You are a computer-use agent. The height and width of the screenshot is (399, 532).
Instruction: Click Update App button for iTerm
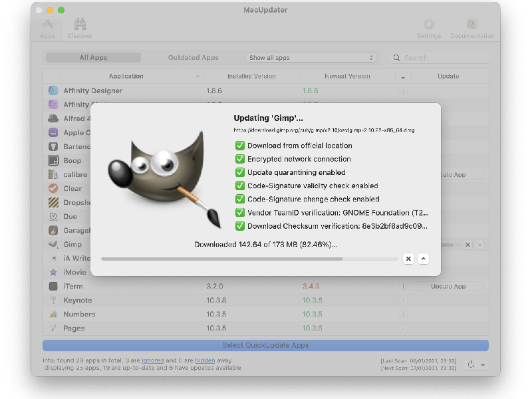(x=448, y=287)
